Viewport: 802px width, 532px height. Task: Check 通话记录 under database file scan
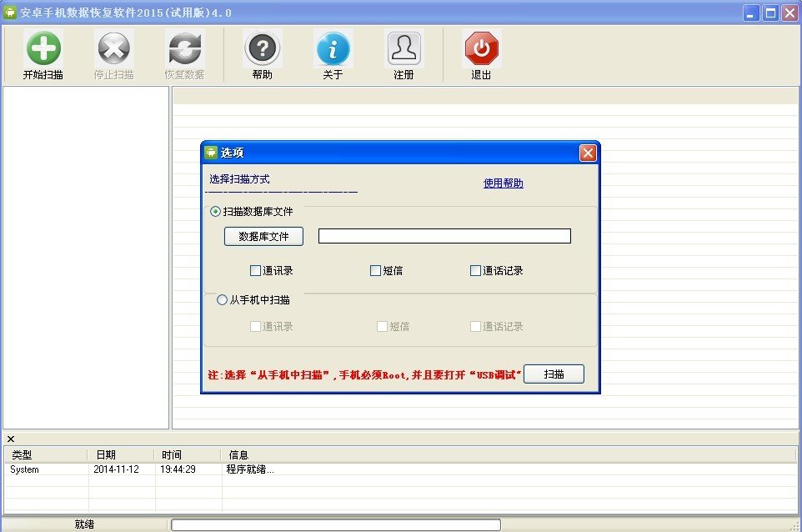point(475,271)
